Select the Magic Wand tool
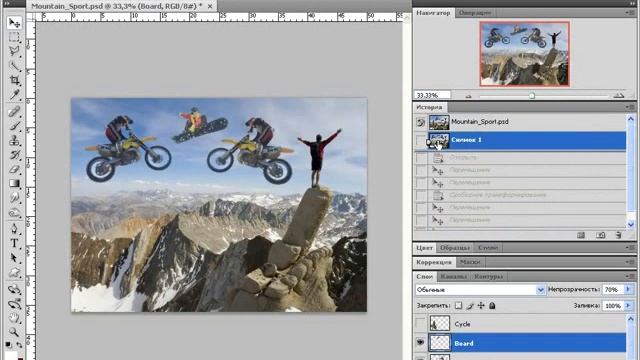The width and height of the screenshot is (640, 360). 14,66
